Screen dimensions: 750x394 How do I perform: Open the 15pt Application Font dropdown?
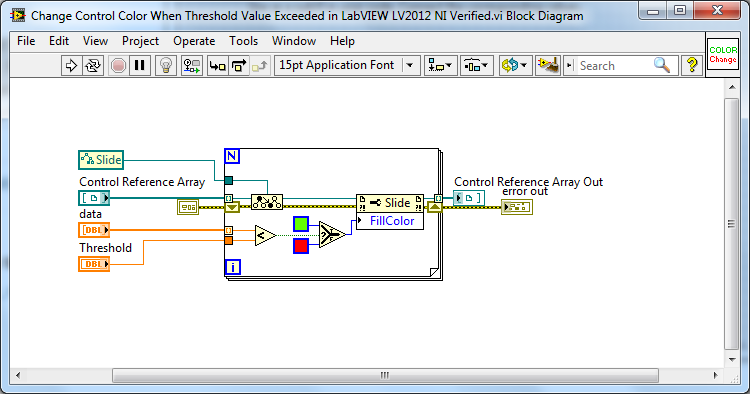[x=347, y=66]
